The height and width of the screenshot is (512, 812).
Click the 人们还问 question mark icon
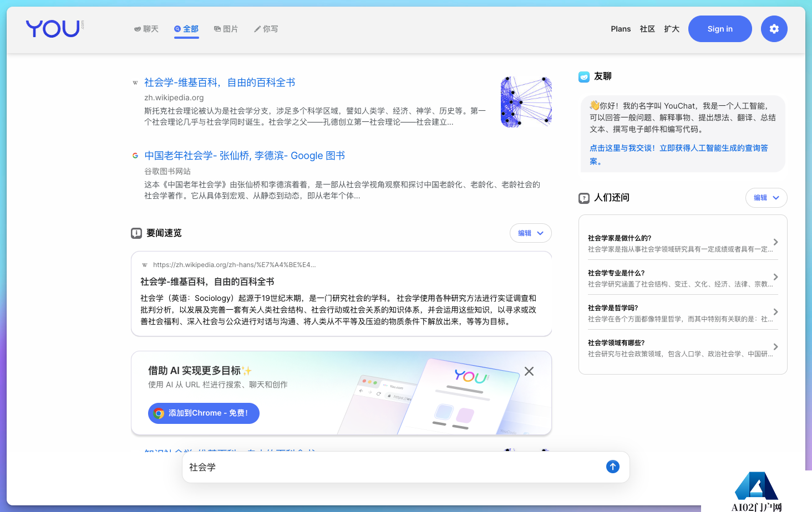tap(584, 198)
